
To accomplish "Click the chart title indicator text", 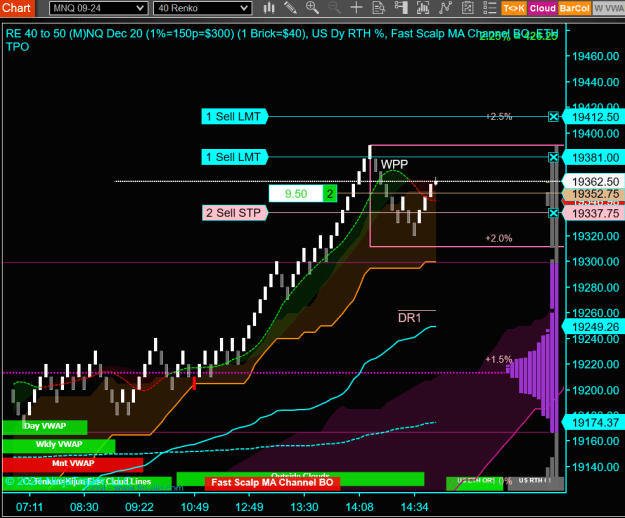I will point(281,40).
